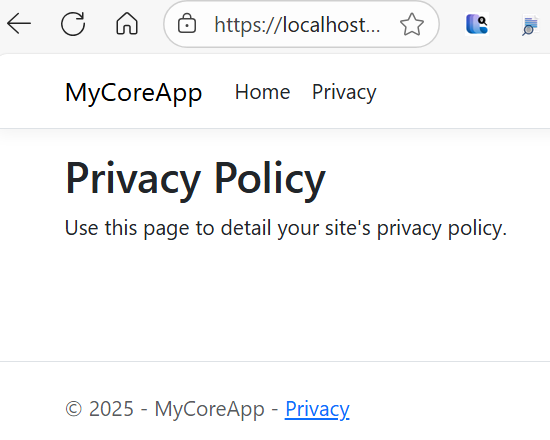
Task: Bookmark this page with the star icon
Action: (x=412, y=24)
